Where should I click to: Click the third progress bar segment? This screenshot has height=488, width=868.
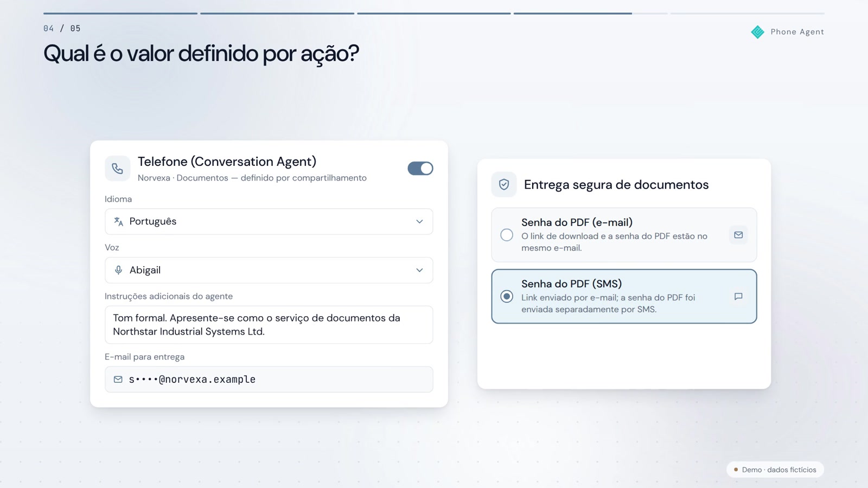click(434, 13)
